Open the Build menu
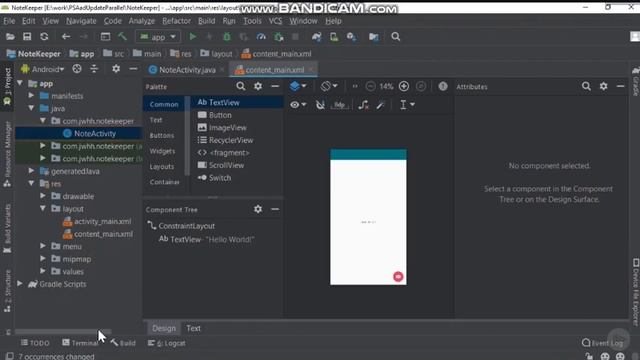The height and width of the screenshot is (360, 640). tap(207, 21)
